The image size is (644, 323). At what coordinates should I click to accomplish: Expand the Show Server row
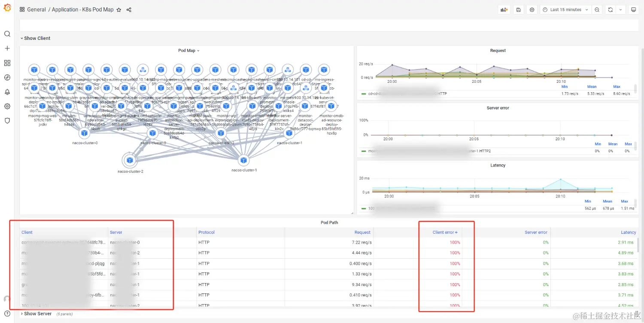click(x=36, y=314)
